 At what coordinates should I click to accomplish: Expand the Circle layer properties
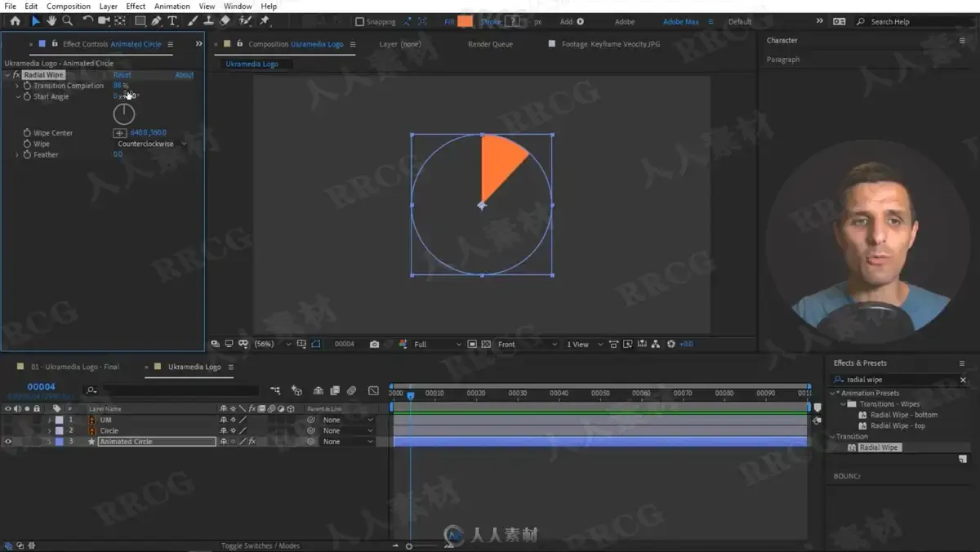[x=49, y=431]
